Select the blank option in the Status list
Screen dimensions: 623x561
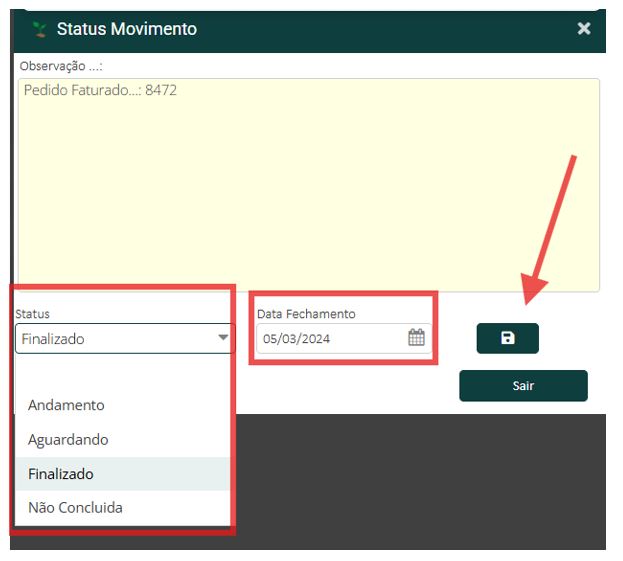pyautogui.click(x=122, y=372)
